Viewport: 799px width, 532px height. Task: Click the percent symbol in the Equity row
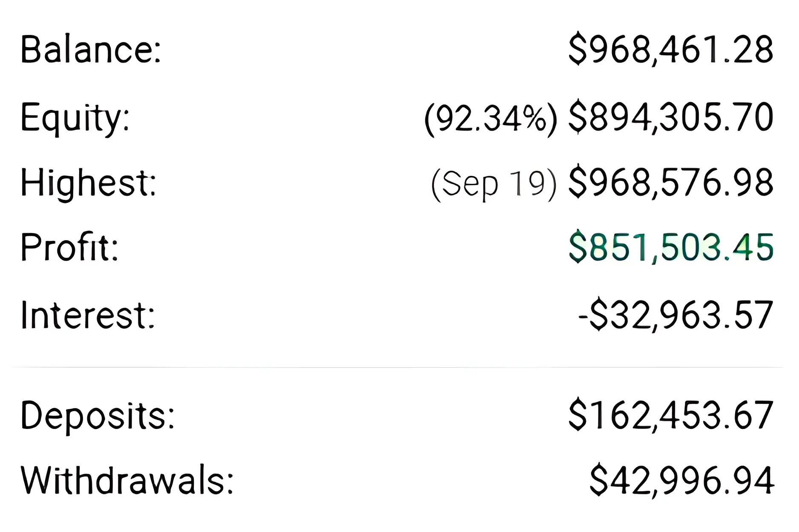(535, 118)
